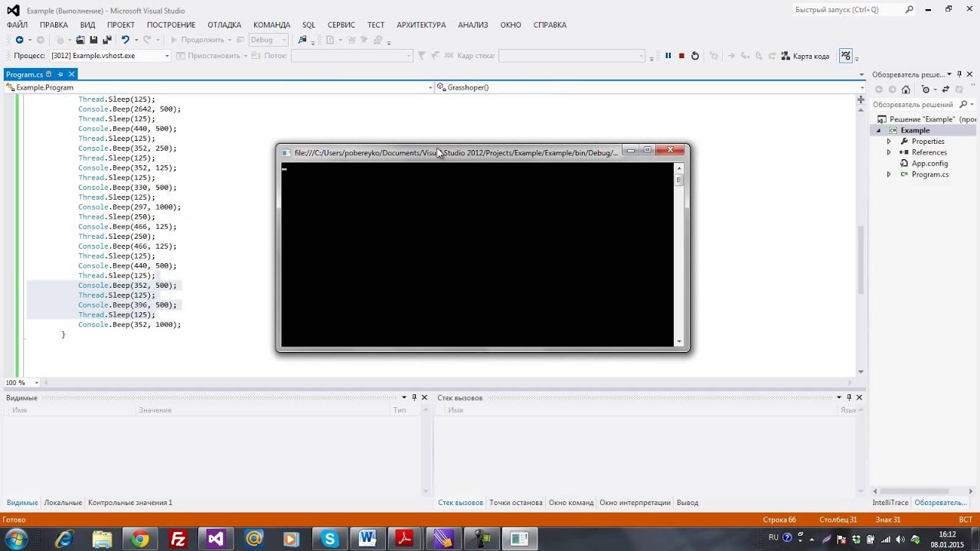Click the split editor handle above scrollbar
The width and height of the screenshot is (980, 551).
(861, 99)
